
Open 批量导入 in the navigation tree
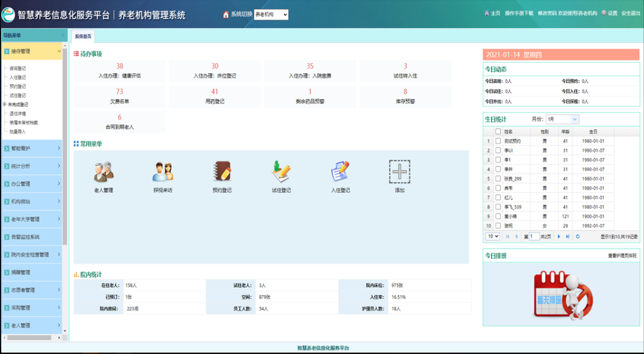[17, 132]
